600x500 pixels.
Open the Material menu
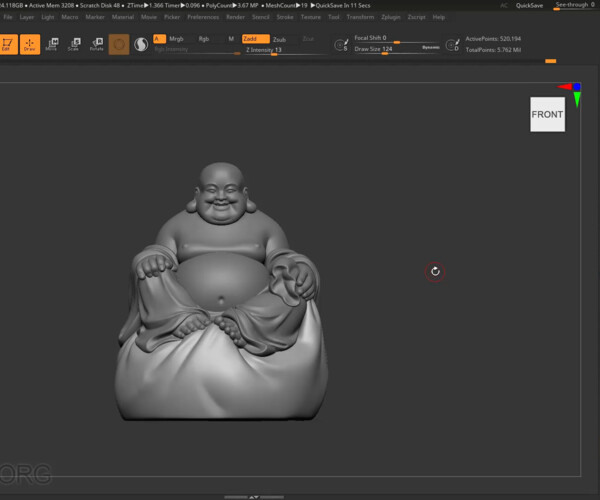coord(123,17)
